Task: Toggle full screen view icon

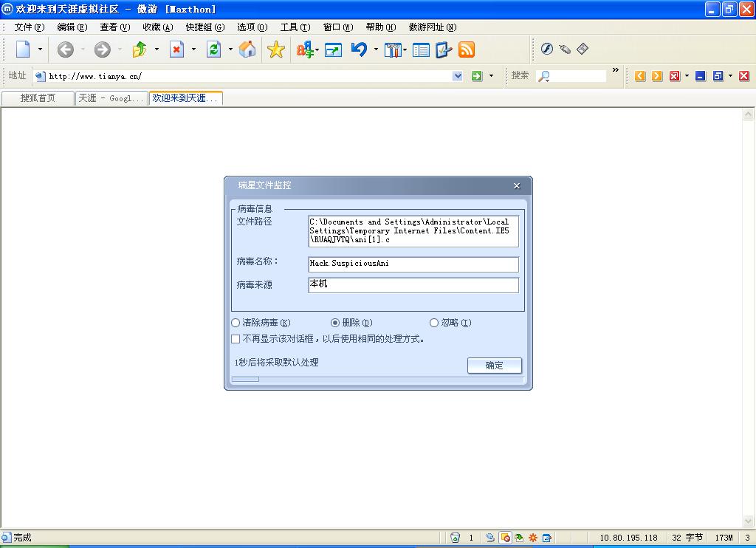Action: (333, 49)
